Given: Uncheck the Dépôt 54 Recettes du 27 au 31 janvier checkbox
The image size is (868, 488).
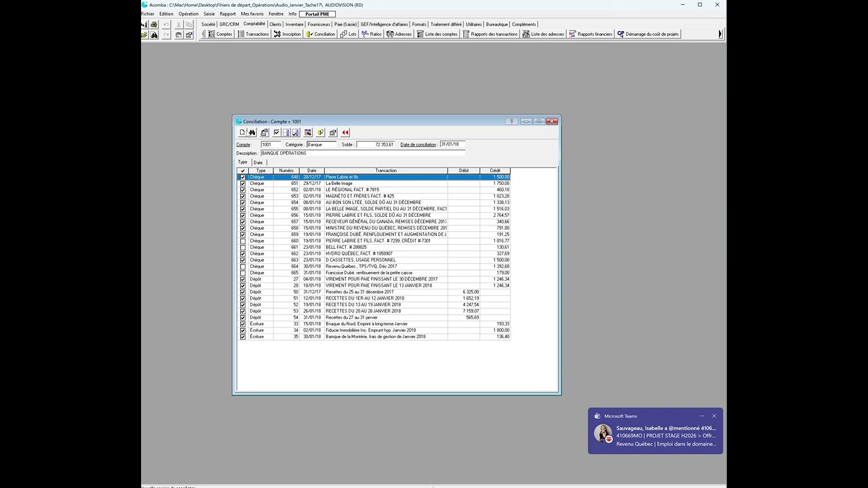Looking at the screenshot, I should pos(243,317).
